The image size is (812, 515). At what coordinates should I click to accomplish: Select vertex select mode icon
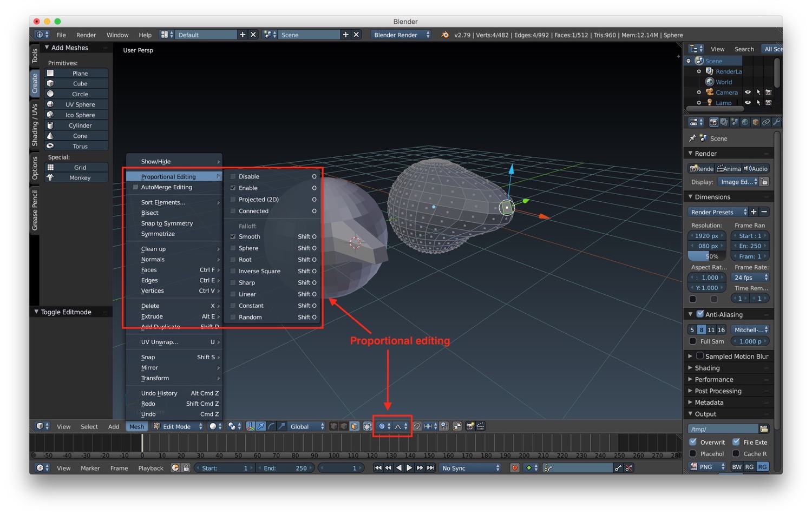click(334, 426)
